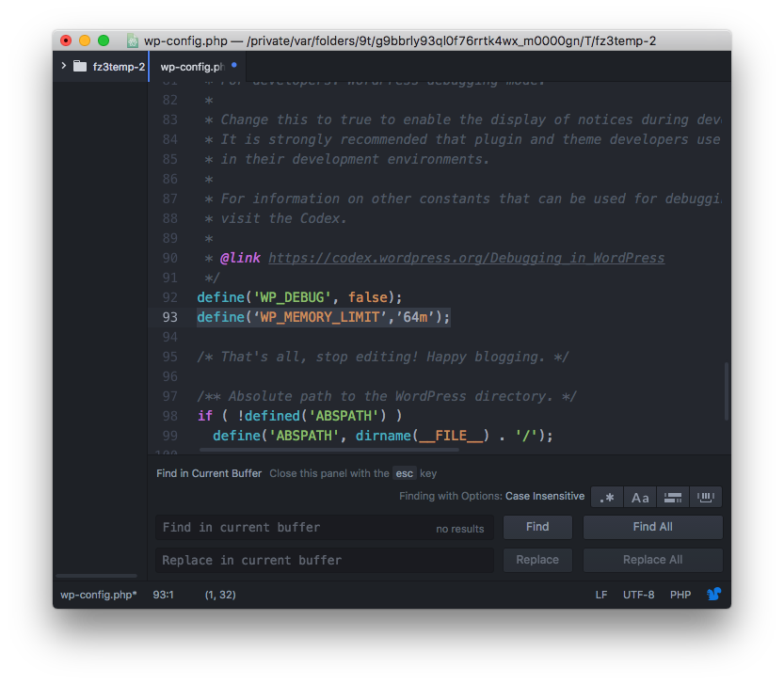Open the UTF-8 encoding selector

pyautogui.click(x=638, y=594)
